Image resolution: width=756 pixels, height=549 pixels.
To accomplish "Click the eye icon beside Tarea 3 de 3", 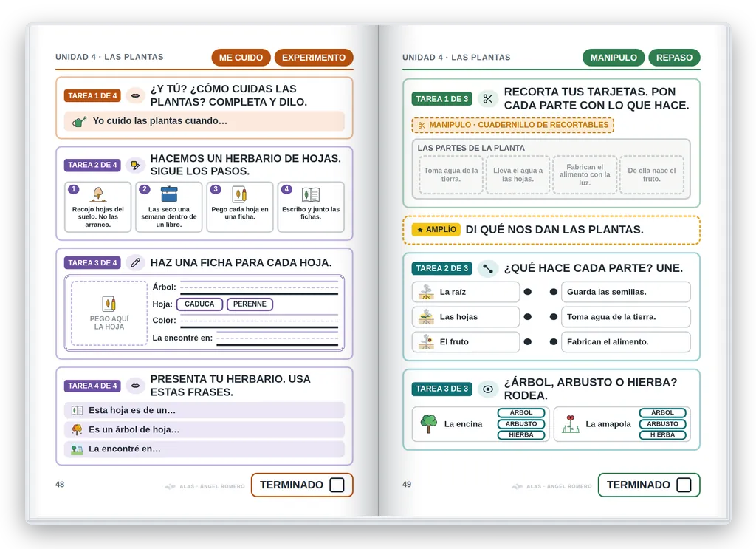I will click(488, 389).
